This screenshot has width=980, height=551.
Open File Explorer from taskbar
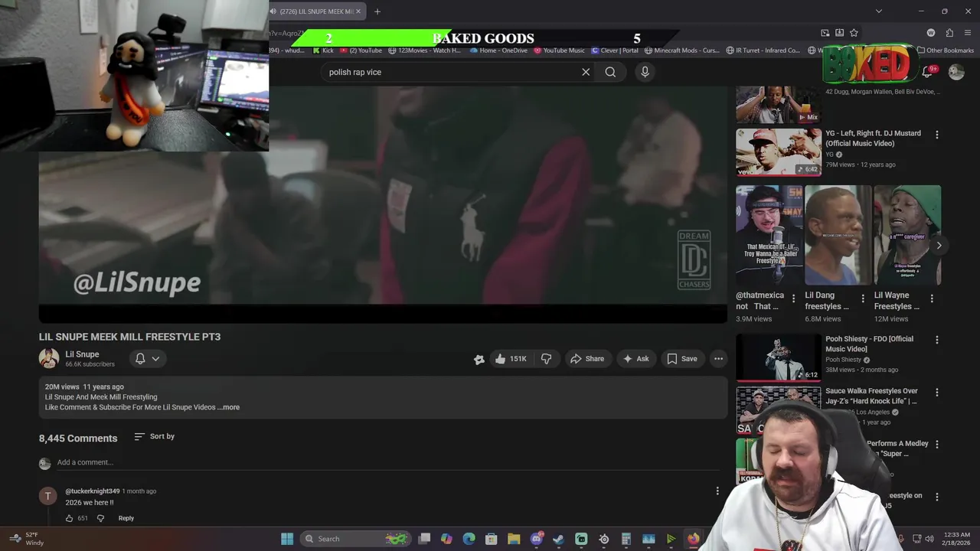tap(514, 539)
